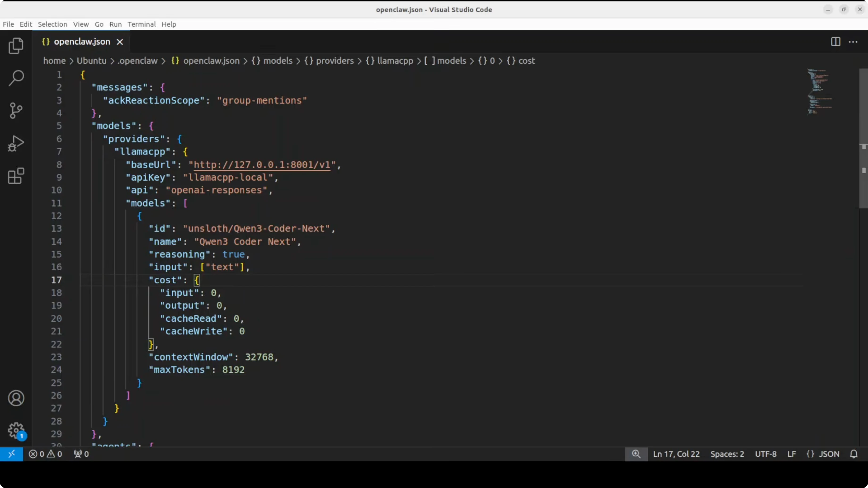Split the editor to the right

[x=835, y=42]
